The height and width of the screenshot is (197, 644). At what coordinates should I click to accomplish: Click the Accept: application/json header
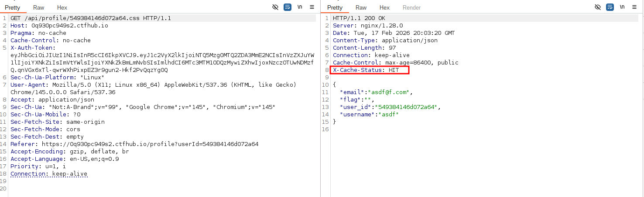click(x=52, y=100)
